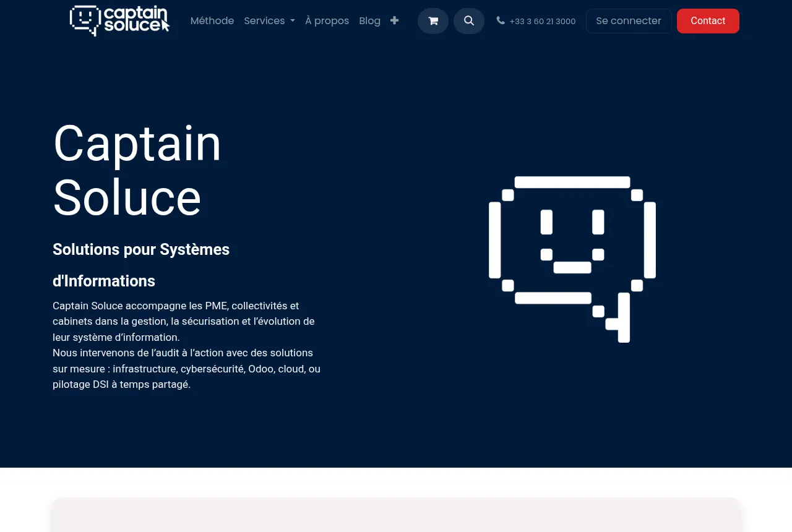Screen dimensions: 792x532
Task: Open the Blog menu item
Action: click(369, 20)
